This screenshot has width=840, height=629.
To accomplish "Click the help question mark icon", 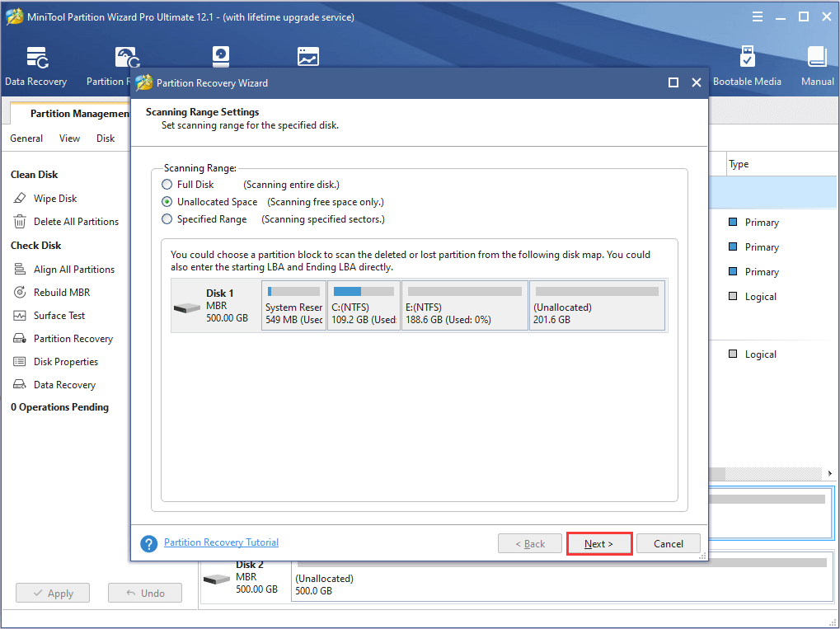I will (149, 544).
